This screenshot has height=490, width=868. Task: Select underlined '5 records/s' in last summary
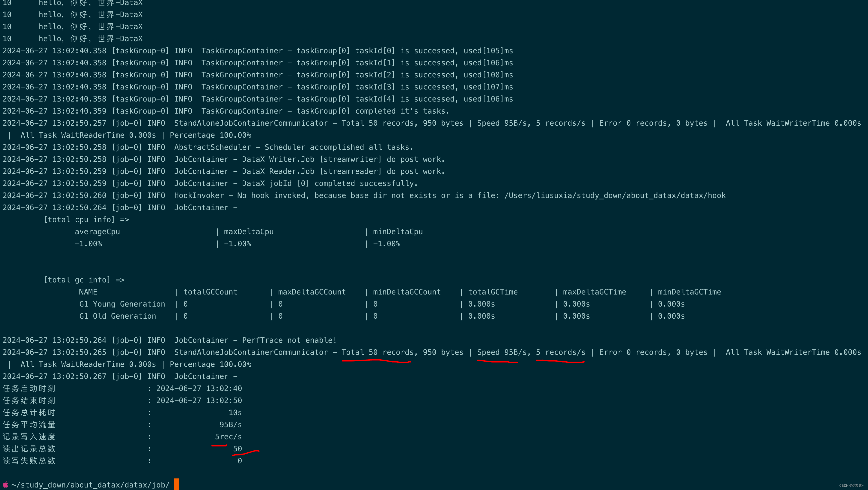560,352
